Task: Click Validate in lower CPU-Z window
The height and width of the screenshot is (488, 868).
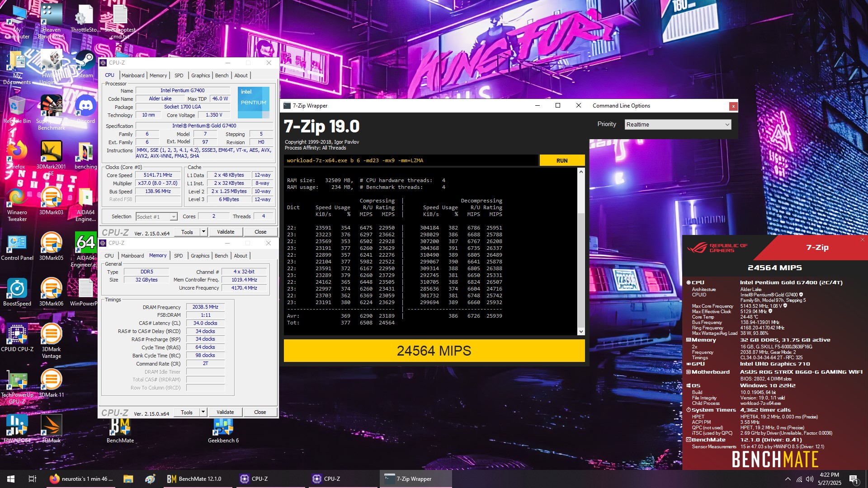Action: click(225, 412)
